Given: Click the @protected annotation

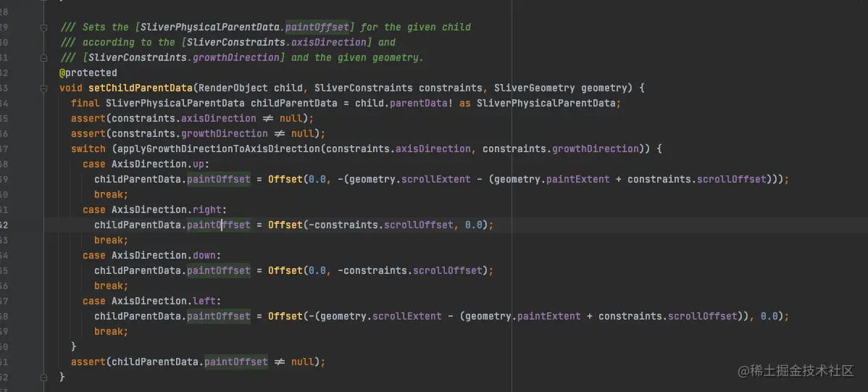Looking at the screenshot, I should tap(88, 72).
